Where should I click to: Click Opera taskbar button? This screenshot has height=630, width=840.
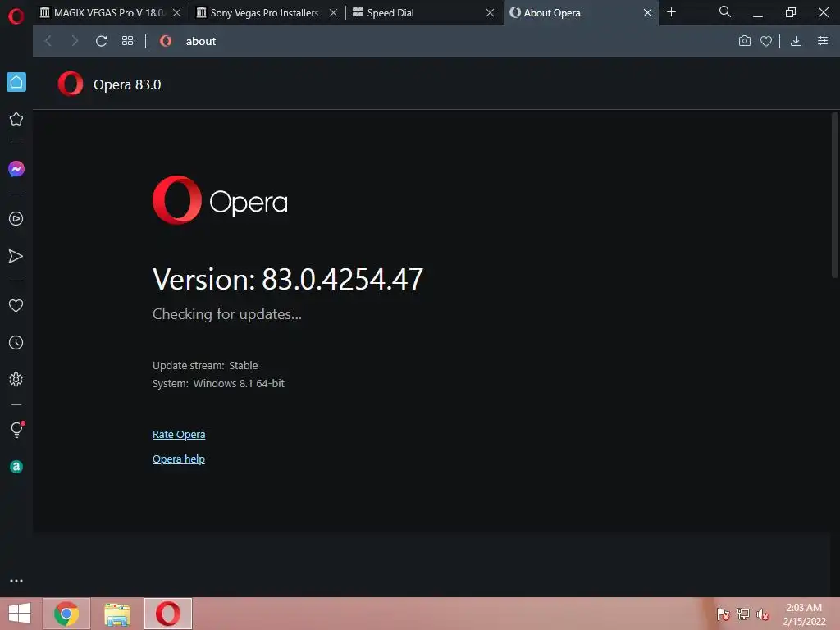click(167, 614)
